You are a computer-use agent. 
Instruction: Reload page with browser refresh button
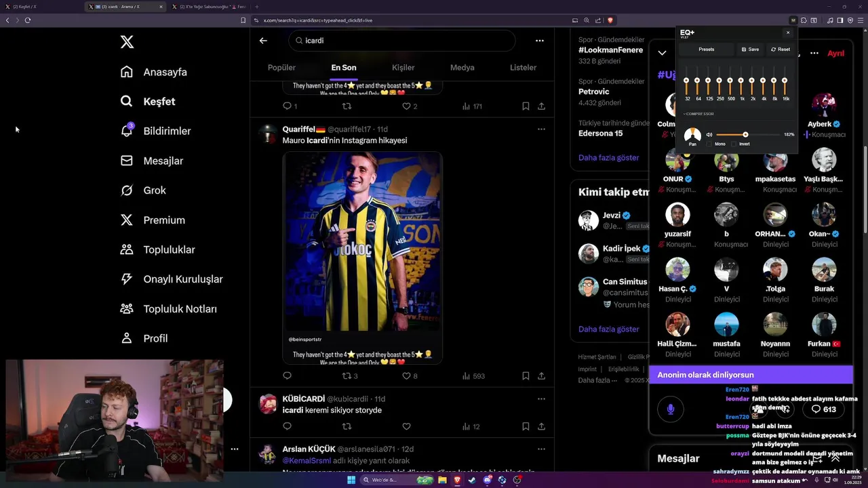coord(28,20)
